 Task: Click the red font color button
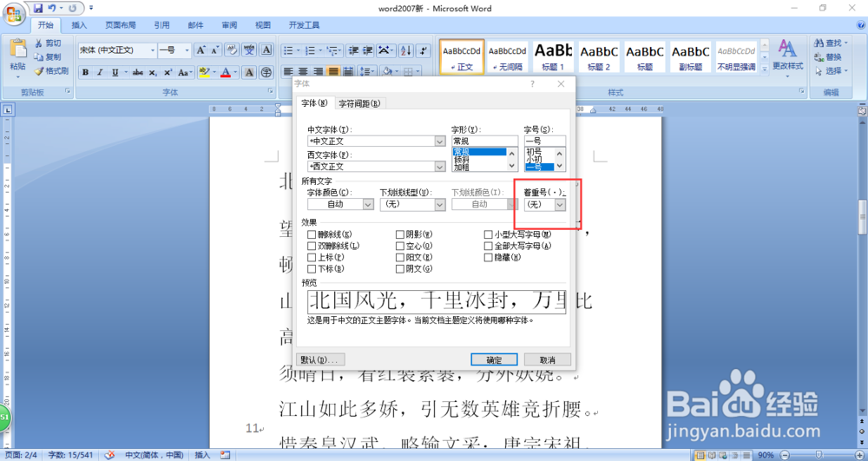tap(226, 73)
